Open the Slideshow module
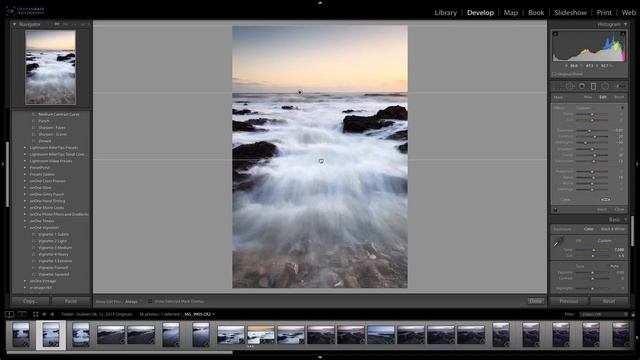Viewport: 640px width, 360px height. coord(570,13)
